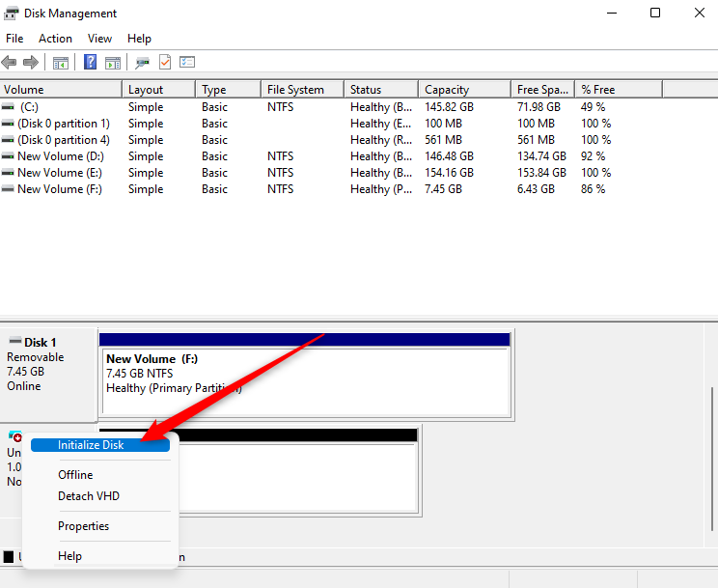Sort by the Volume column header
Viewport: 718px width, 588px height.
[61, 90]
